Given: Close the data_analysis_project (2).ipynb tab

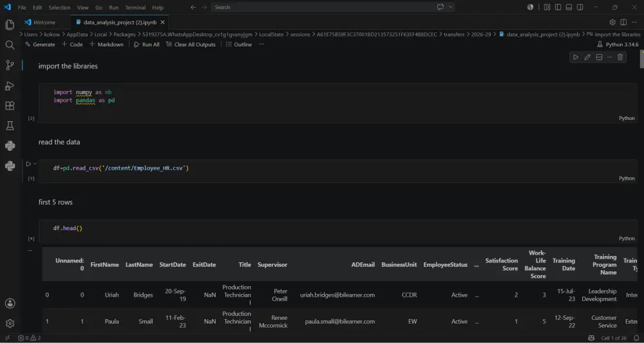Looking at the screenshot, I should 163,22.
